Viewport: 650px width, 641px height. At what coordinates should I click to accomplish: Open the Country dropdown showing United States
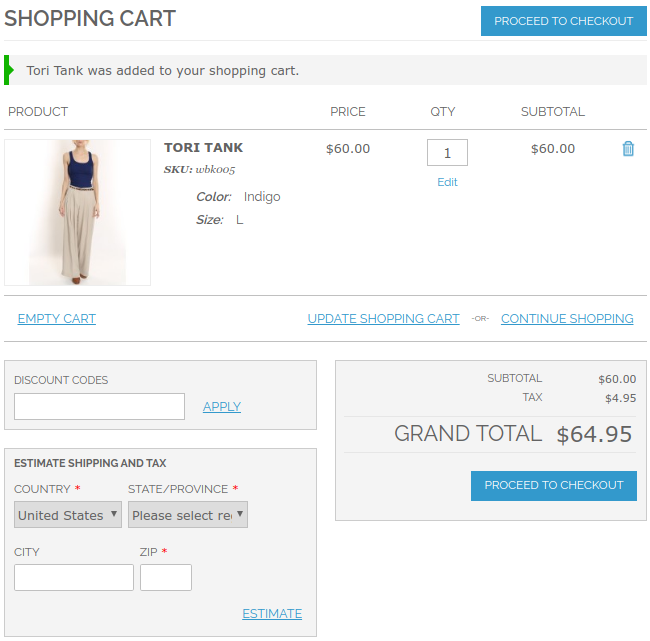68,515
